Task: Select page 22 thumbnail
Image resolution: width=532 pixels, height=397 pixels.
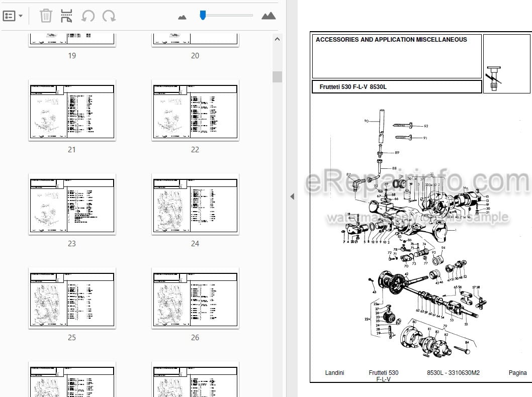Action: point(195,110)
